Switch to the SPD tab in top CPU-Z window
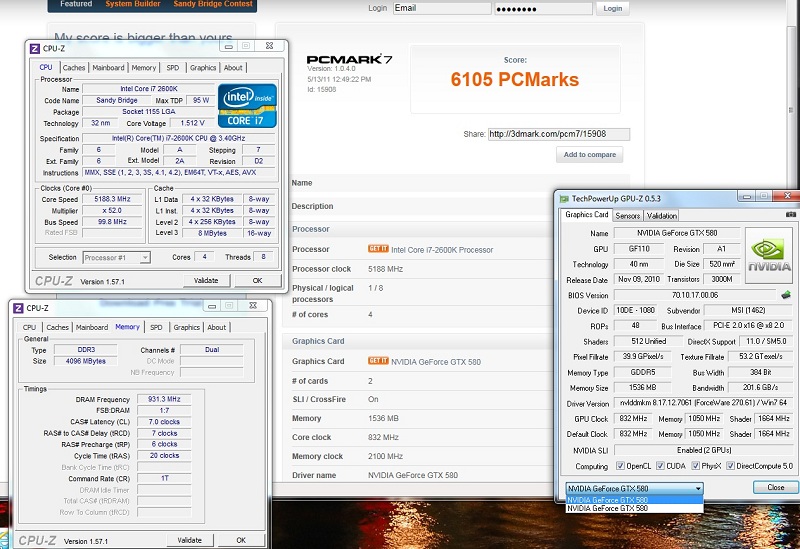 (x=173, y=67)
